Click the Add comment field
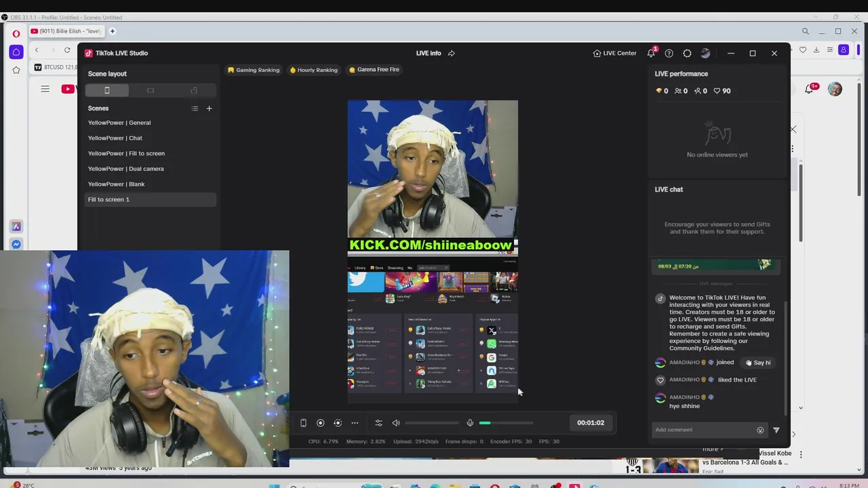Screen dimensions: 868x488 [x=704, y=430]
